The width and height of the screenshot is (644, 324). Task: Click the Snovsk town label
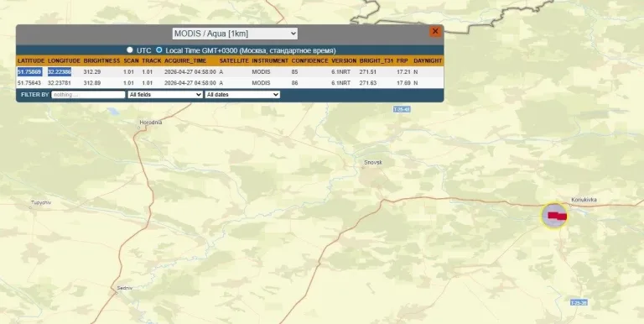coord(373,162)
